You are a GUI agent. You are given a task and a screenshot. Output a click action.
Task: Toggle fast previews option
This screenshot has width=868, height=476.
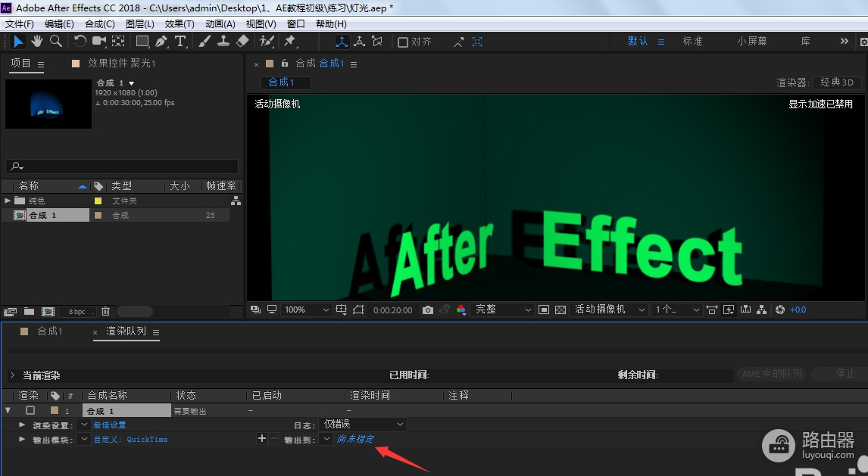point(729,310)
